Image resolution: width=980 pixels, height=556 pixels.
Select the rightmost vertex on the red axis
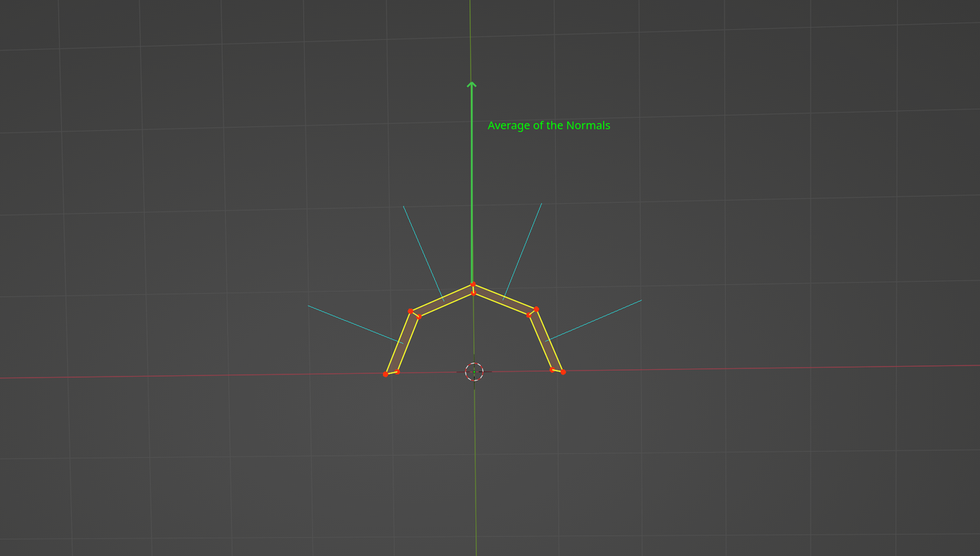[563, 371]
